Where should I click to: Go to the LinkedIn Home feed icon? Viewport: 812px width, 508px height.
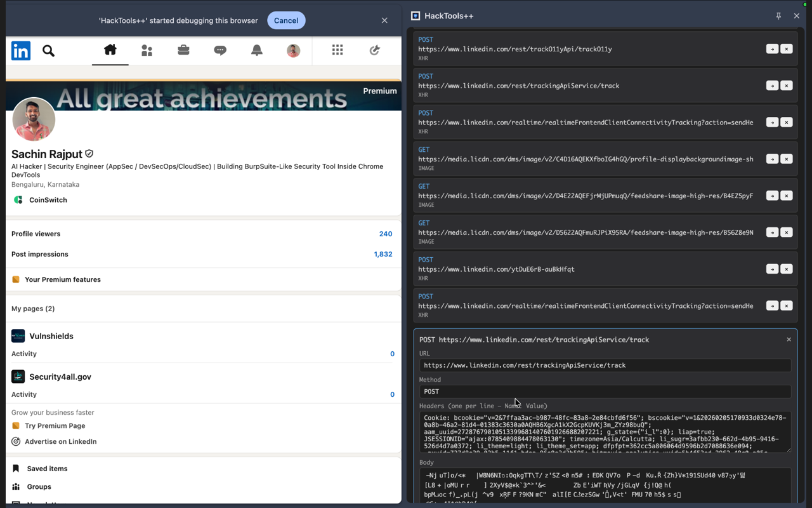(x=110, y=50)
